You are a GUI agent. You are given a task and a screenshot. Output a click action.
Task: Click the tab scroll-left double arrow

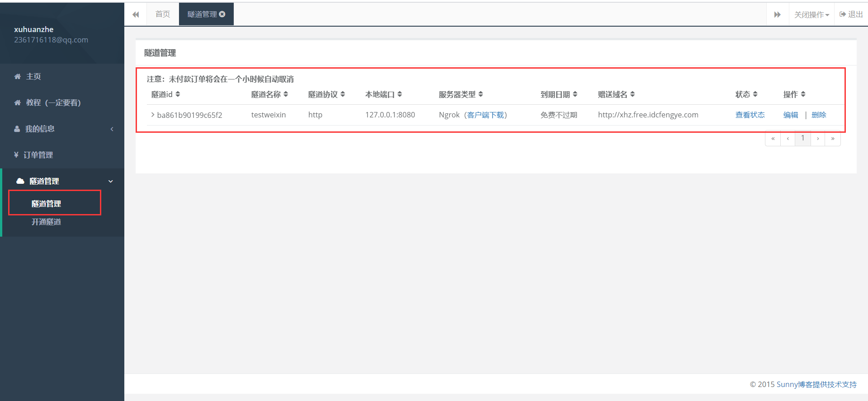pyautogui.click(x=136, y=14)
